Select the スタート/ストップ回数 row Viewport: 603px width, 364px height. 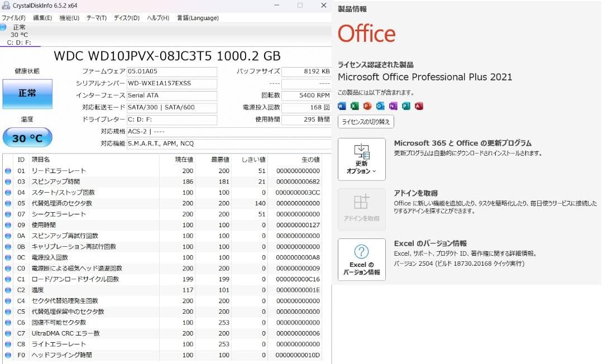(x=162, y=193)
